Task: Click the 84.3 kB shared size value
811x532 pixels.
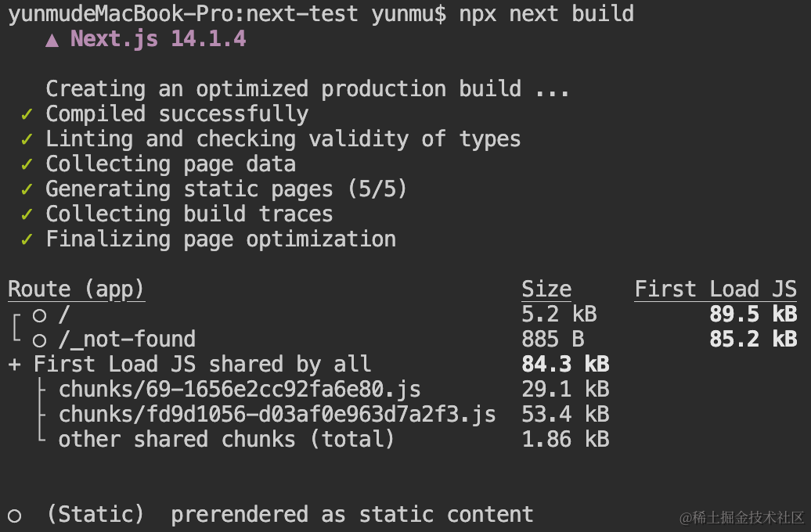Action: click(565, 364)
